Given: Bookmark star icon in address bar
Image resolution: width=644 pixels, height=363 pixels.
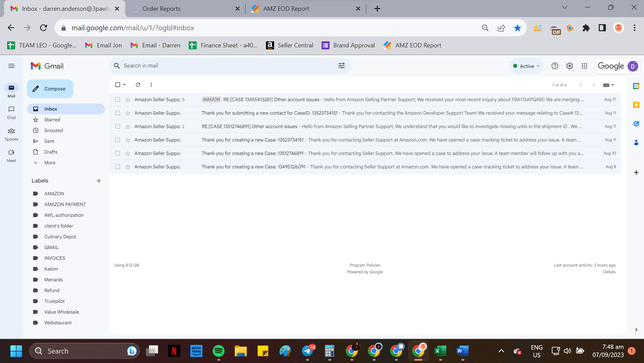Looking at the screenshot, I should tap(518, 28).
